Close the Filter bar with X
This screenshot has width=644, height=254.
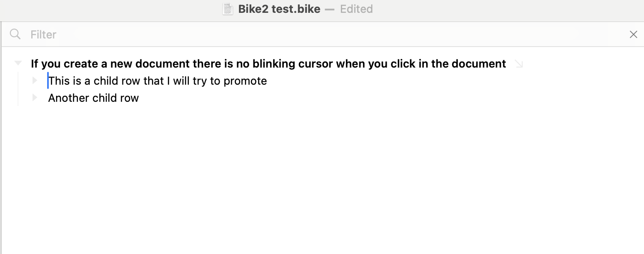tap(633, 35)
